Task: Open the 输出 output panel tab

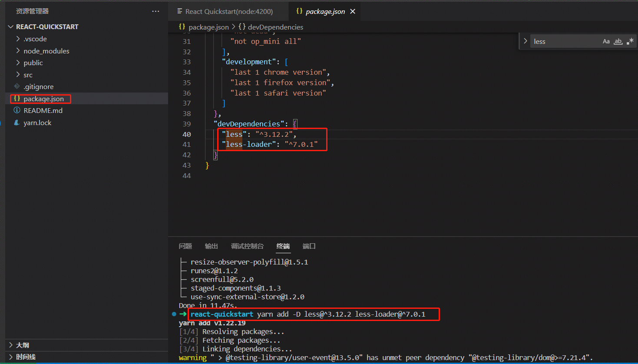Action: tap(212, 246)
